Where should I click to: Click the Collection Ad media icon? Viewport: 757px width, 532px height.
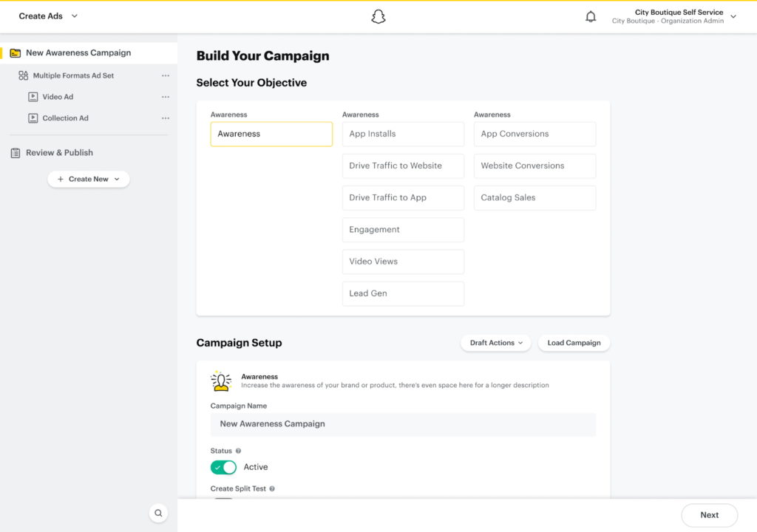pos(32,117)
